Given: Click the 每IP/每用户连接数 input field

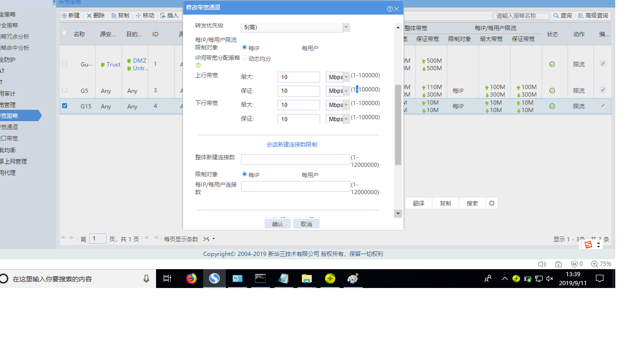Looking at the screenshot, I should 296,186.
